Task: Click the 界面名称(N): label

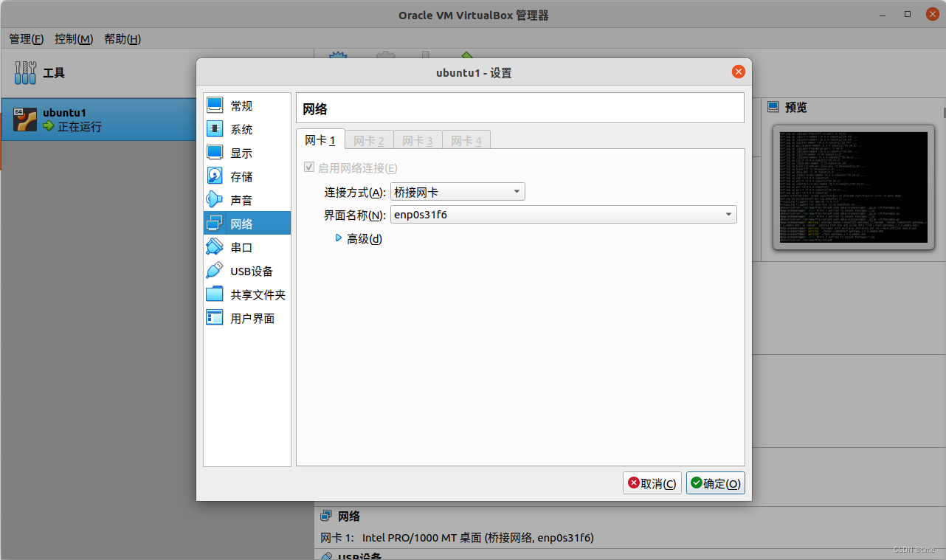Action: (x=355, y=215)
